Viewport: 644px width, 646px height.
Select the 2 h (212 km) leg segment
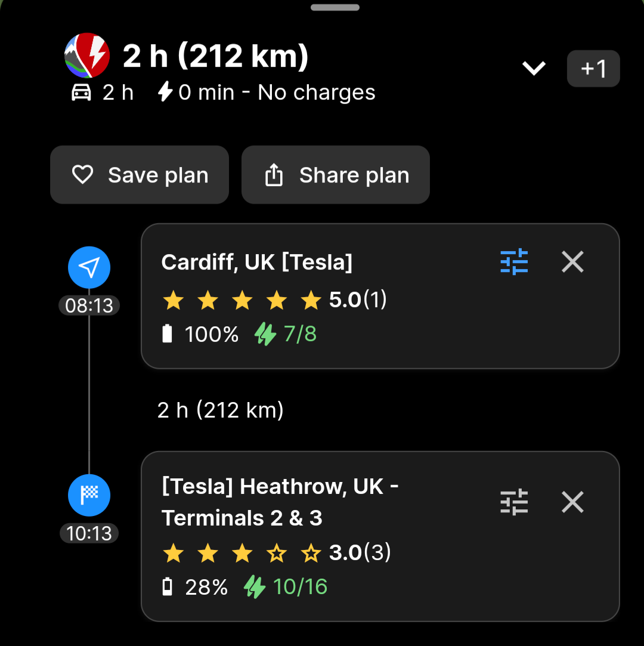coord(220,410)
